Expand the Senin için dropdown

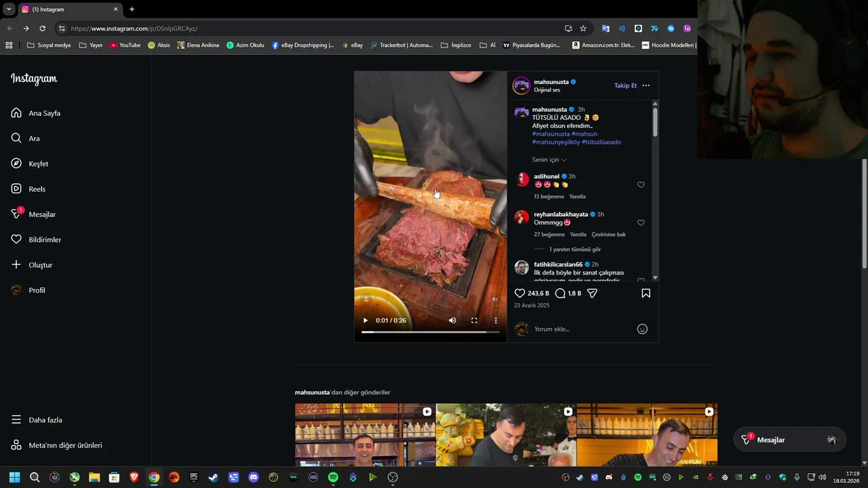pyautogui.click(x=549, y=160)
